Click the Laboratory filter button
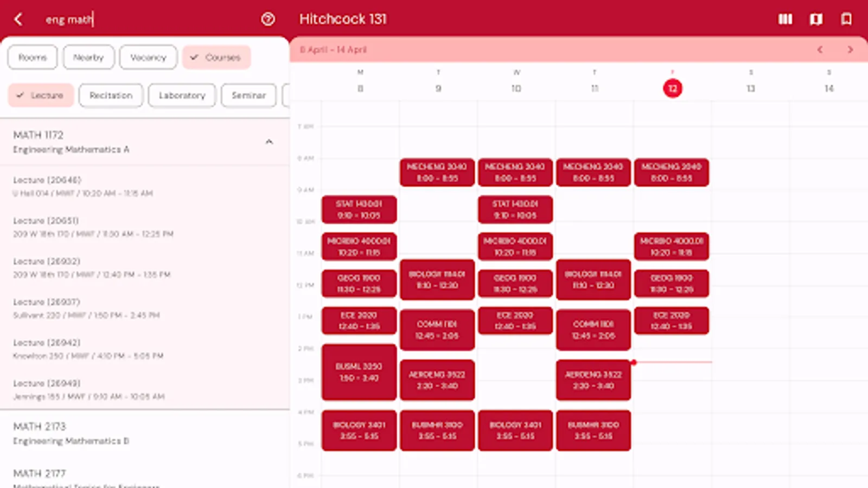Image resolution: width=868 pixels, height=488 pixels. (x=182, y=95)
